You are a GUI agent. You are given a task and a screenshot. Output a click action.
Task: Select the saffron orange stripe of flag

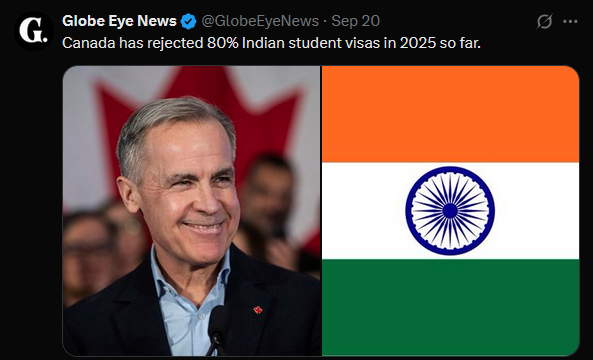coord(450,114)
